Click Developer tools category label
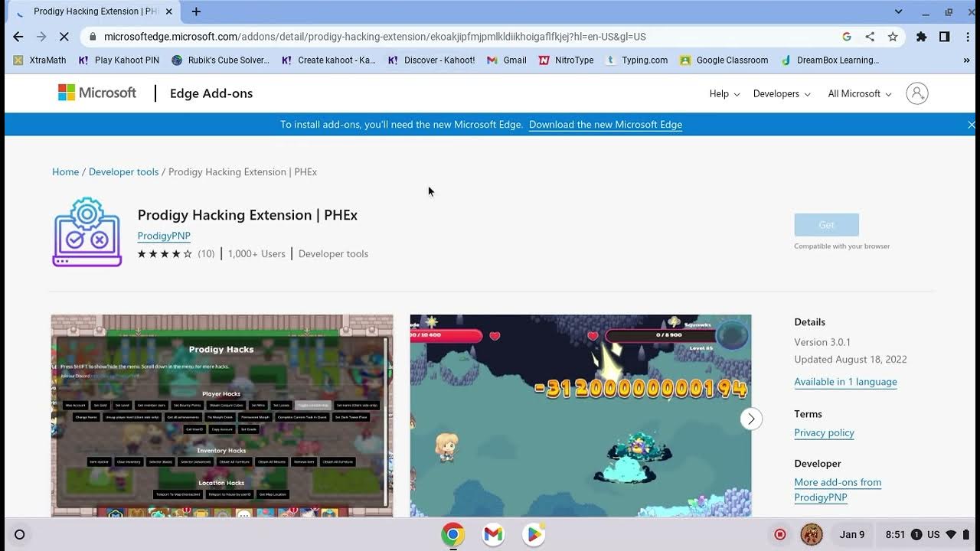 click(x=333, y=253)
